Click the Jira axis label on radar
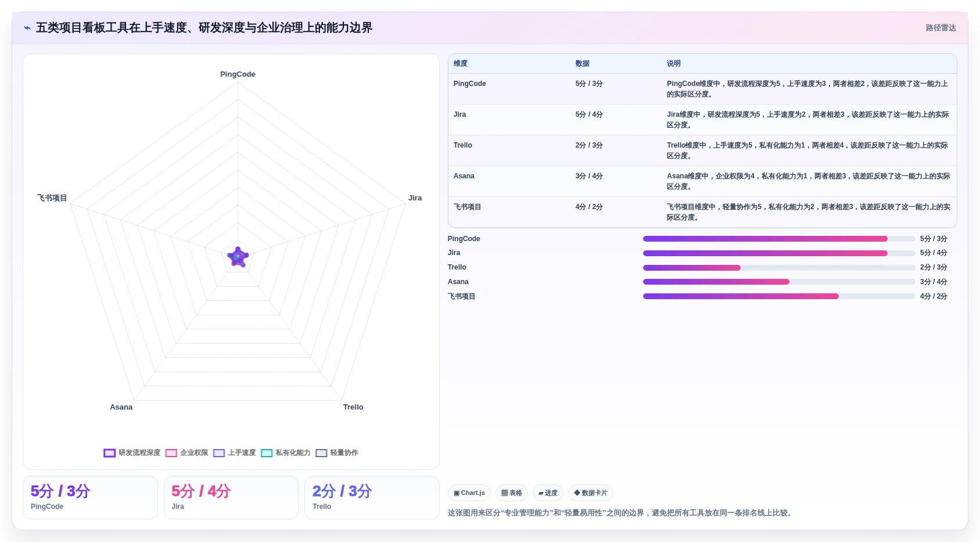 (415, 198)
